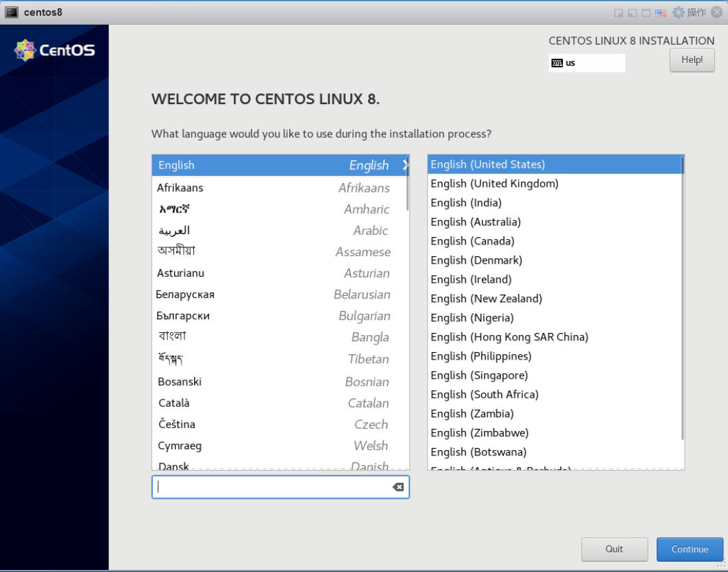The width and height of the screenshot is (728, 572).
Task: Select English (Zambia) locale
Action: point(555,414)
